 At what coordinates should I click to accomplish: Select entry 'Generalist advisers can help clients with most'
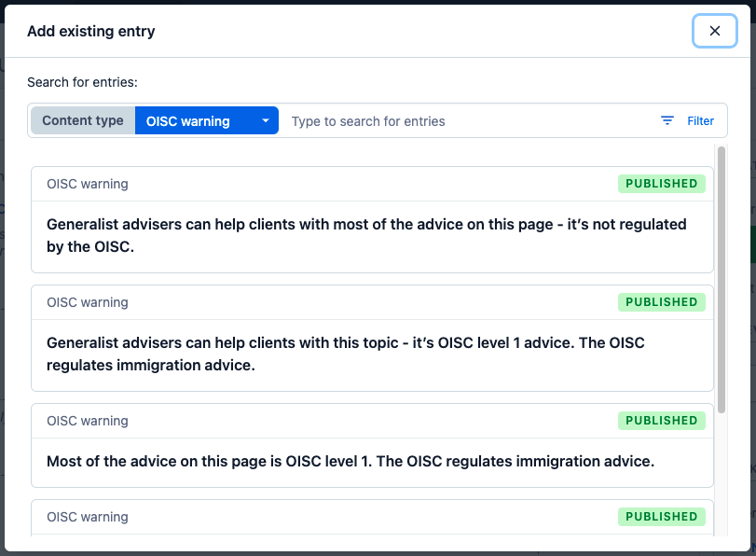tap(372, 220)
